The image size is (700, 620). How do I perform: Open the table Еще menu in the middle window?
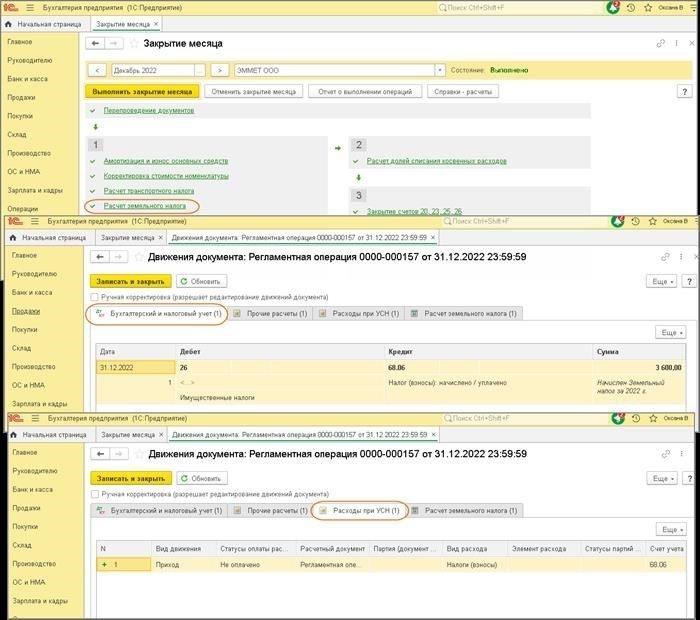(671, 333)
